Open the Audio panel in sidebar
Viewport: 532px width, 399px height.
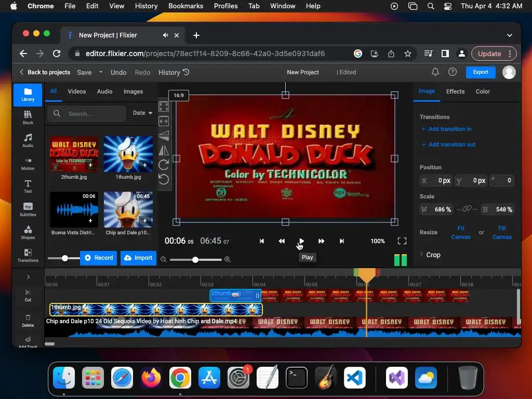coord(28,140)
